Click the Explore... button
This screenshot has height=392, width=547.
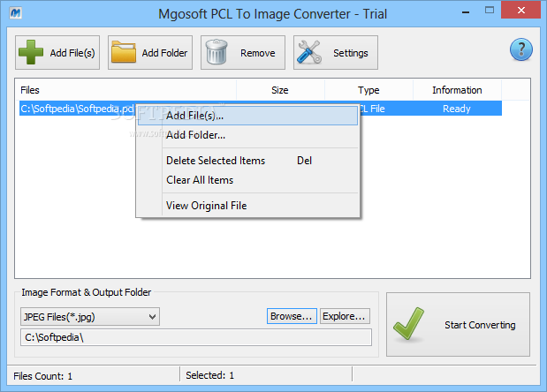pos(345,316)
